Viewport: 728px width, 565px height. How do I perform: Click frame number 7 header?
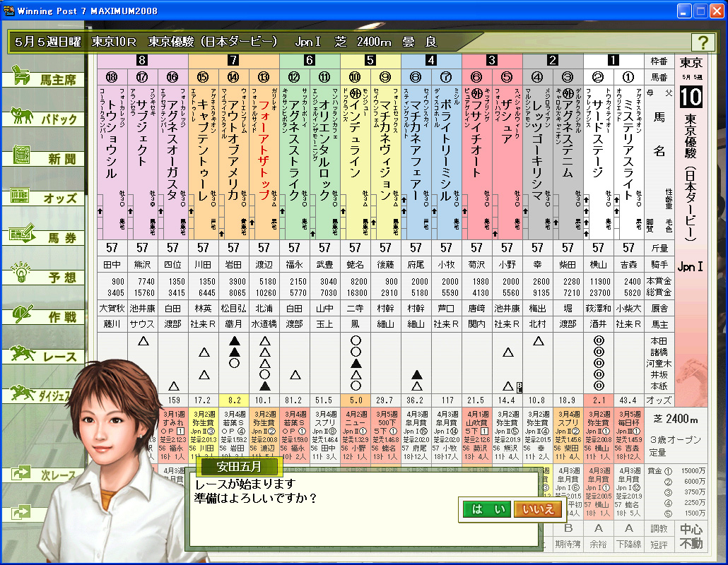233,60
